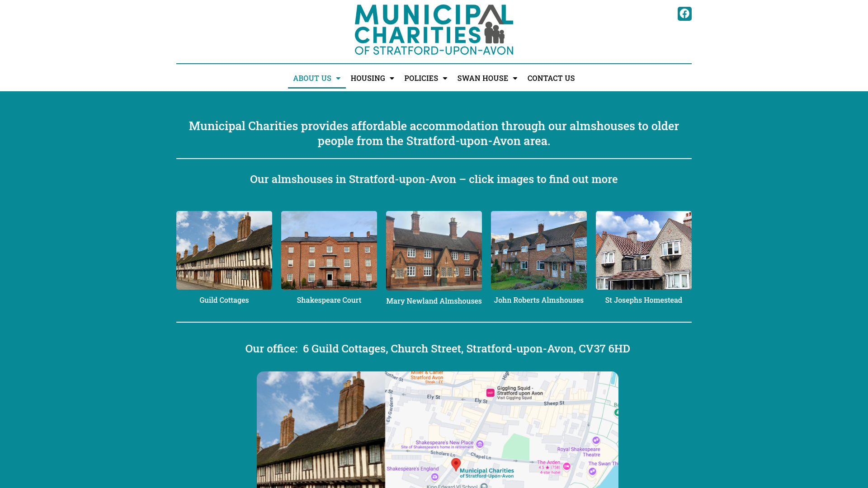Click the Shakespeare Court caption
The height and width of the screenshot is (488, 868).
[x=329, y=300]
